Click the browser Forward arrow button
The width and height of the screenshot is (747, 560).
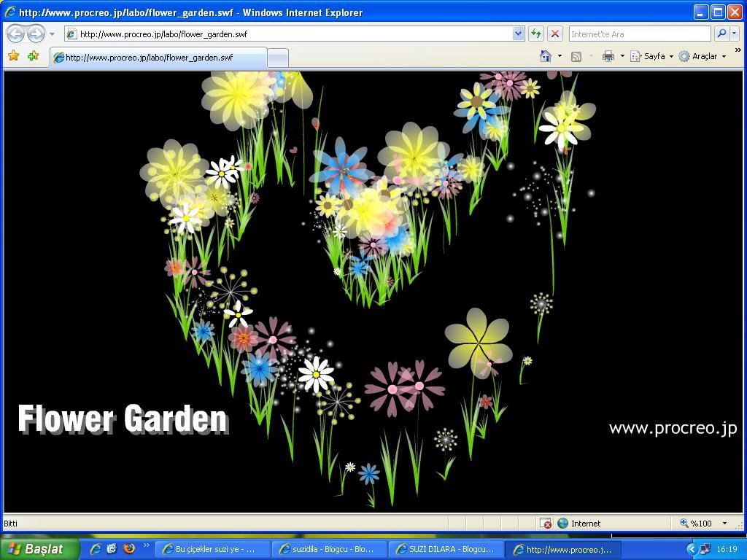[x=36, y=34]
